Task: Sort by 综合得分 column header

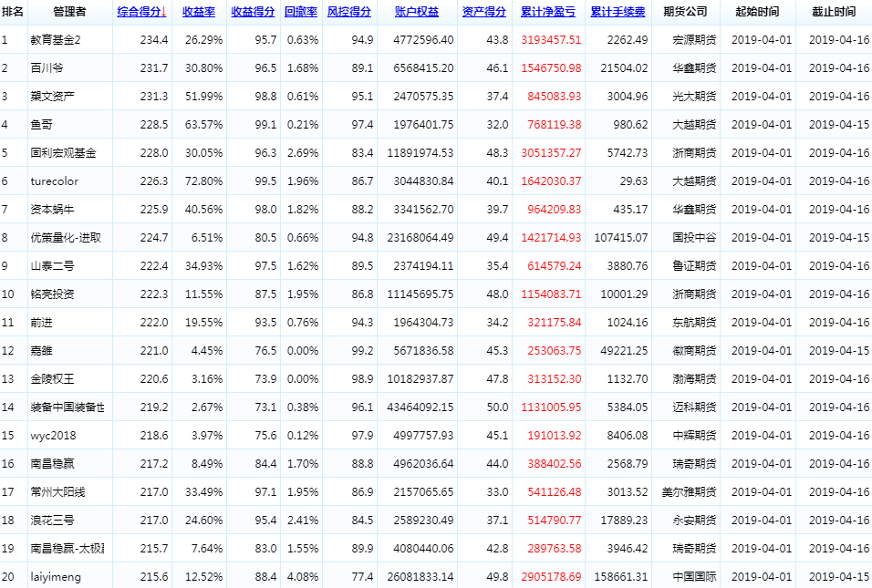Action: tap(141, 12)
